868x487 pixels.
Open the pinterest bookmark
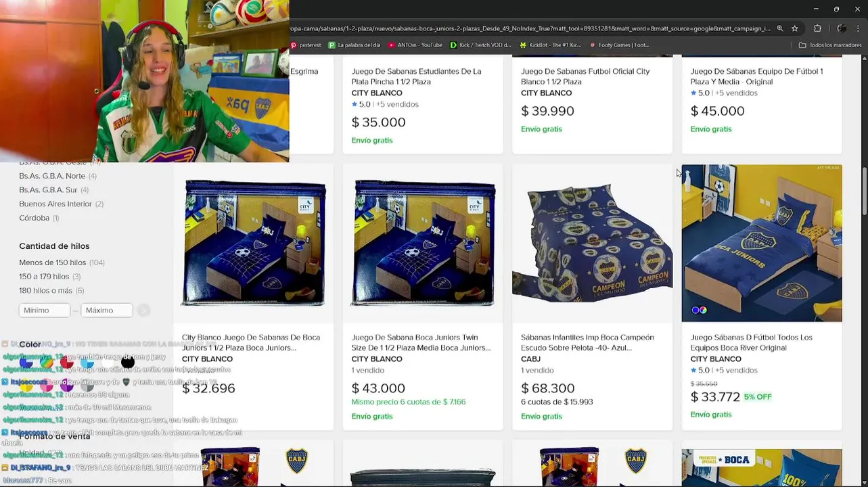click(x=306, y=45)
